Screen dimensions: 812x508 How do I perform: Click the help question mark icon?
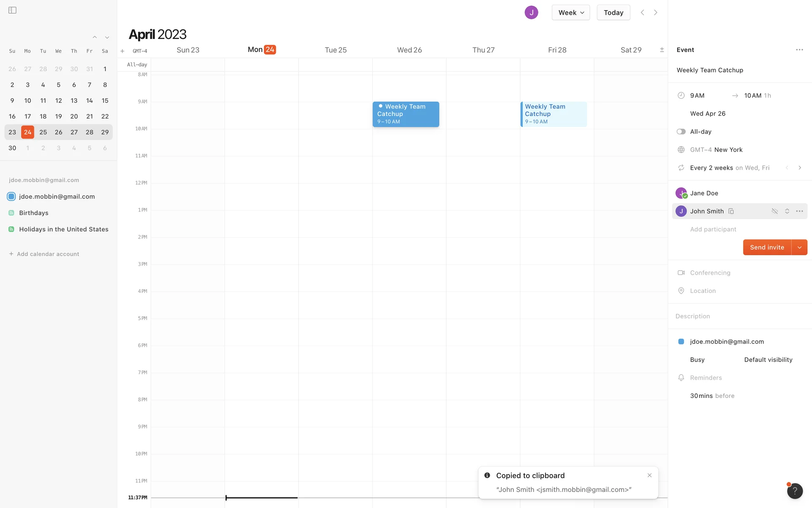pyautogui.click(x=795, y=491)
